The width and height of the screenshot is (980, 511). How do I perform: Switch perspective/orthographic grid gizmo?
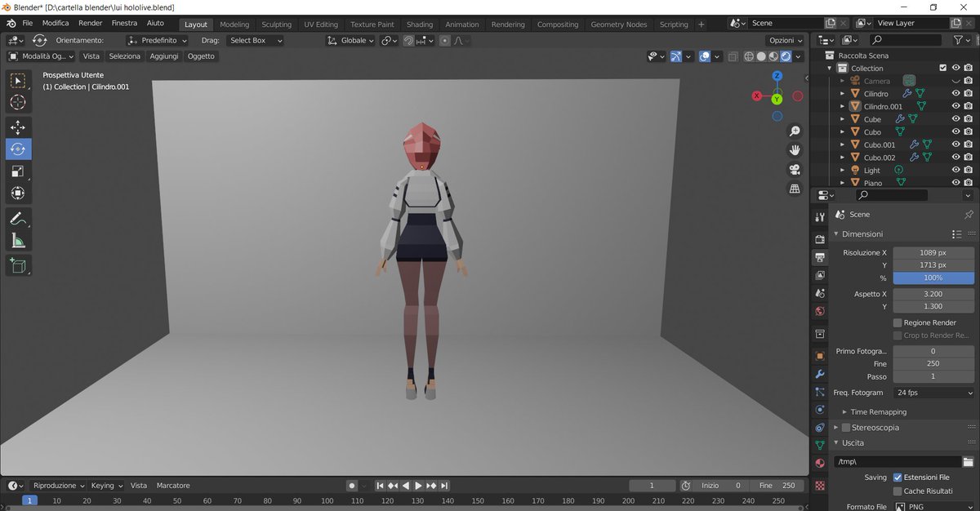tap(795, 189)
